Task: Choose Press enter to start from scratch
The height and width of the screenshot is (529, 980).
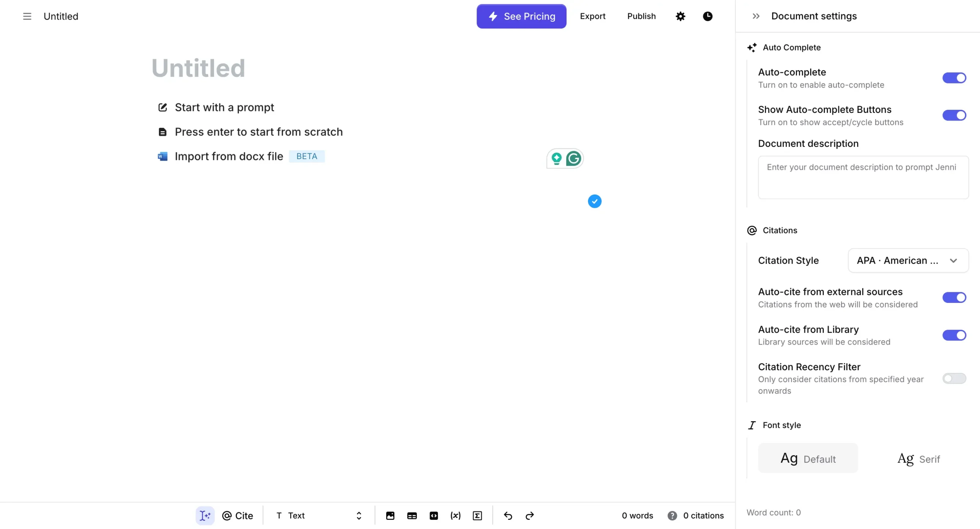Action: pos(259,132)
